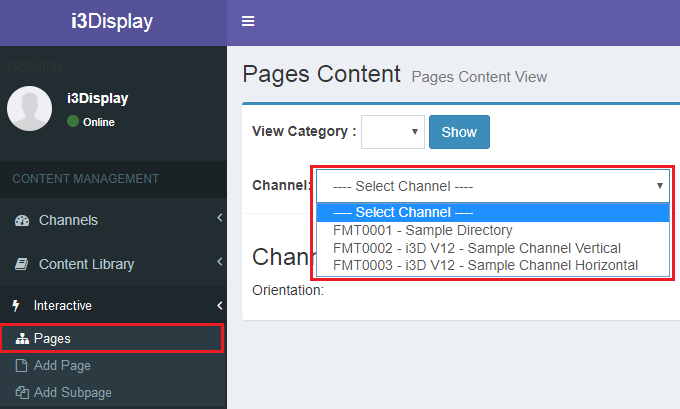This screenshot has width=680, height=409.
Task: Open the View Category dropdown
Action: [x=393, y=132]
